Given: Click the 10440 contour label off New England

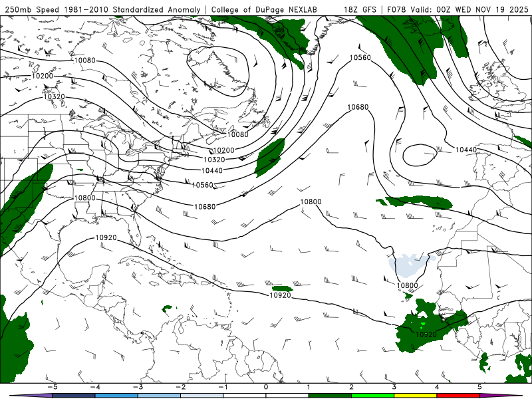Looking at the screenshot, I should [212, 171].
